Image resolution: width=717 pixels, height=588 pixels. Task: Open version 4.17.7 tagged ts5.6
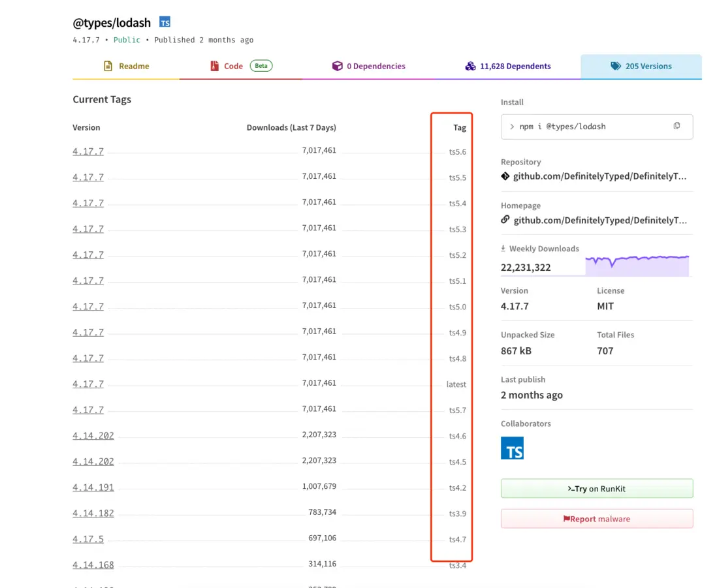coord(88,151)
